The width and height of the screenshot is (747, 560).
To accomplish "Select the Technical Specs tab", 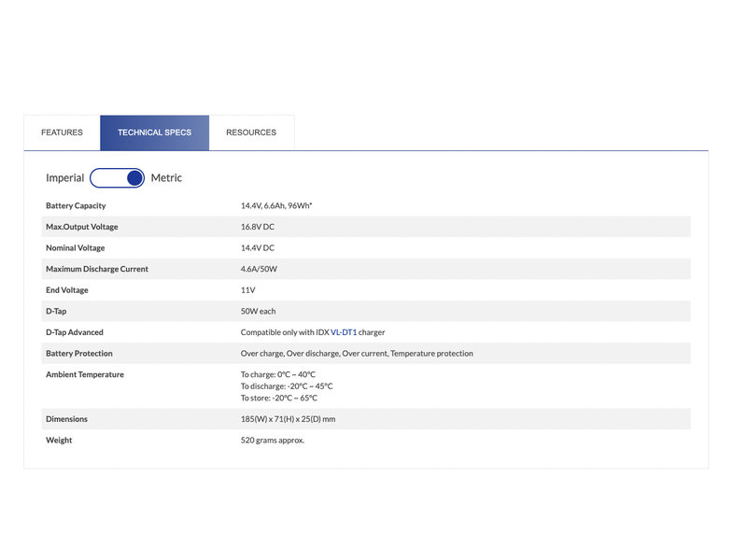I will [x=154, y=133].
